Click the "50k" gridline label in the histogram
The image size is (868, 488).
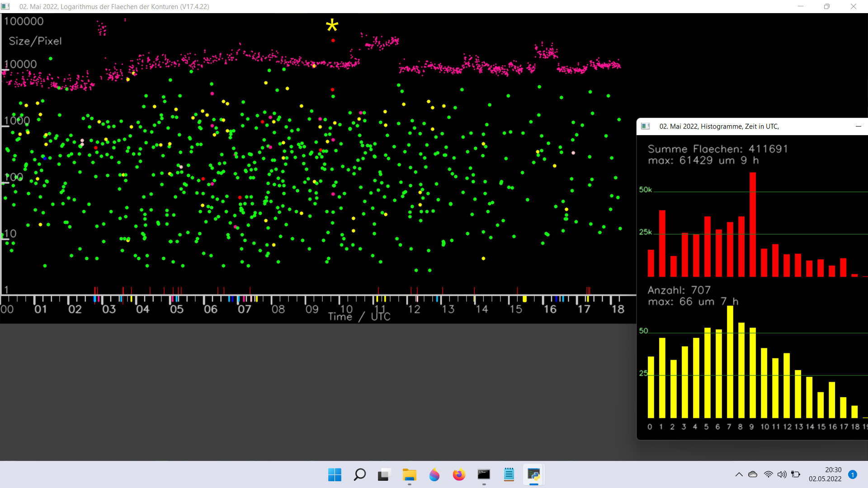[x=646, y=190]
